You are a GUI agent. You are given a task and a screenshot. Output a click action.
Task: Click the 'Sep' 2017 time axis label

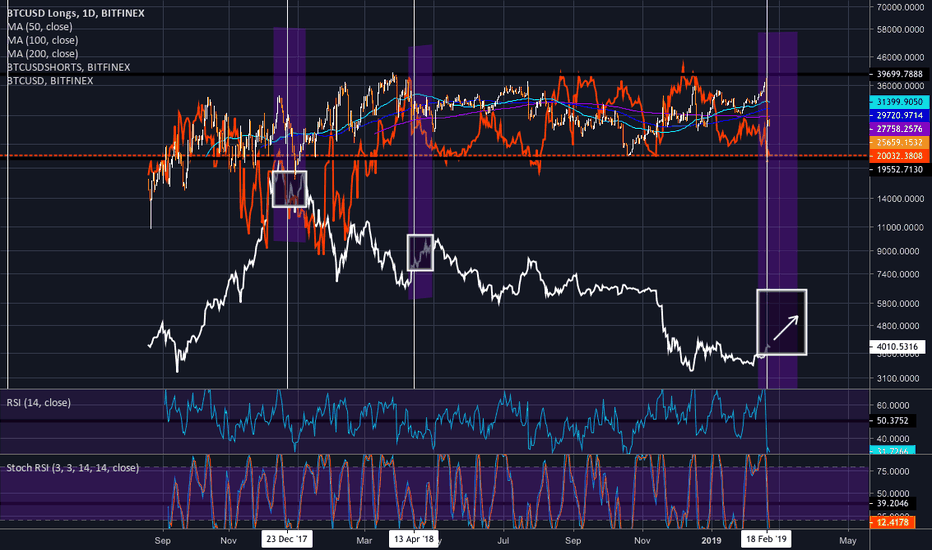pos(162,540)
